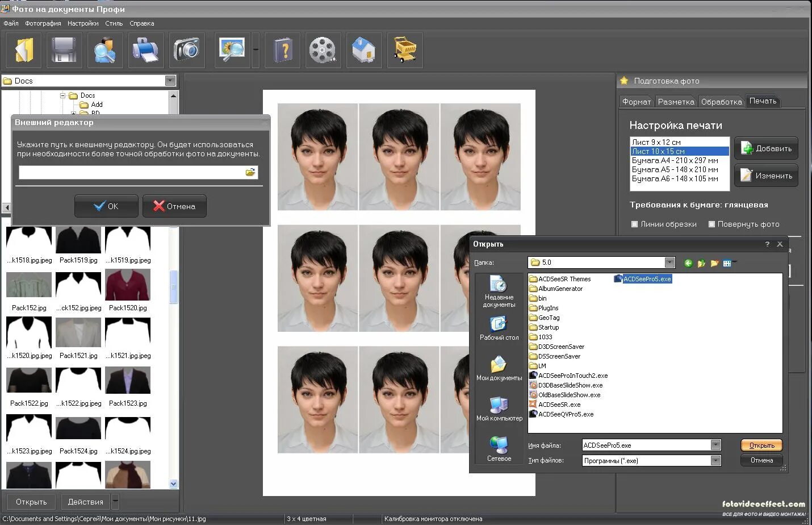
Task: Enable the Линии обрезки checkbox
Action: (x=635, y=224)
